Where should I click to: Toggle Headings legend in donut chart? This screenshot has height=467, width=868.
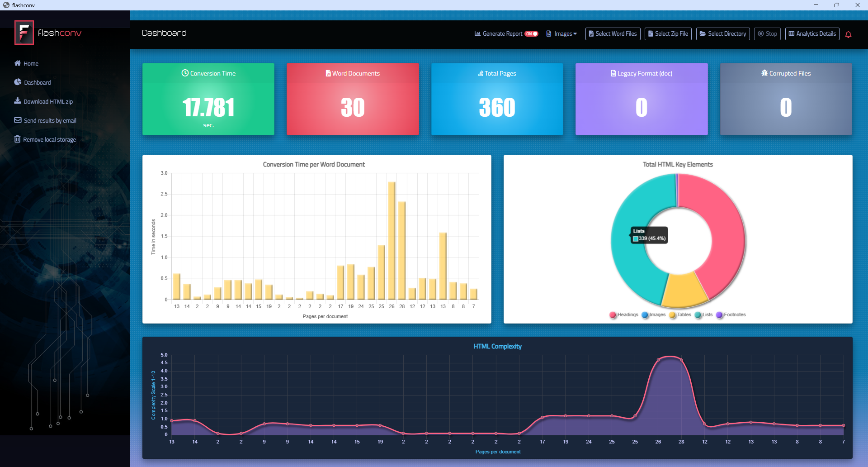point(624,315)
